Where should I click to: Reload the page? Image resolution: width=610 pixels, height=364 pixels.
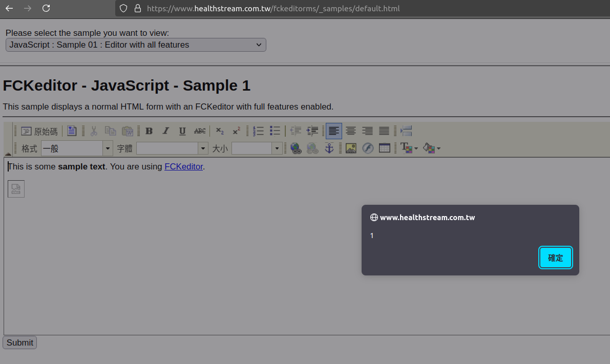click(46, 8)
